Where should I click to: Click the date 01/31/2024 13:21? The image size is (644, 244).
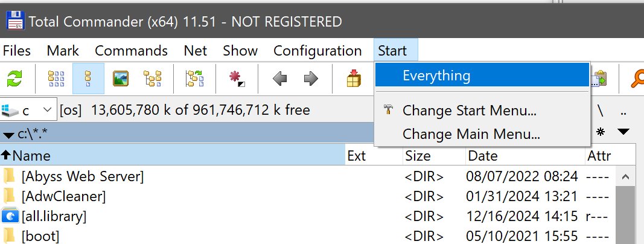click(x=522, y=196)
